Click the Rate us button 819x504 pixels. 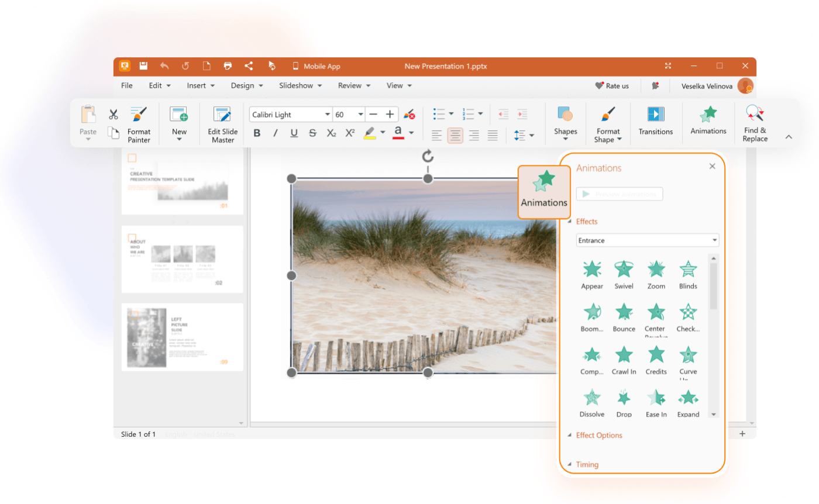(x=612, y=86)
